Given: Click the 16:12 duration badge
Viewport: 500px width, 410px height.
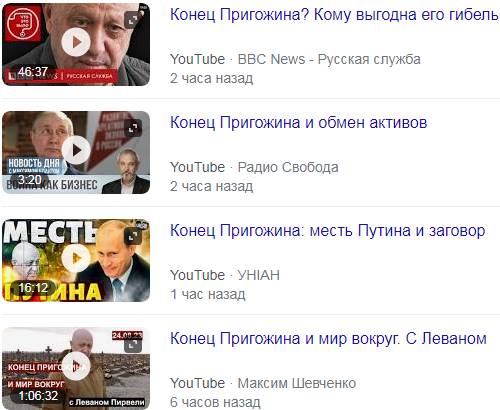Looking at the screenshot, I should pyautogui.click(x=33, y=288).
